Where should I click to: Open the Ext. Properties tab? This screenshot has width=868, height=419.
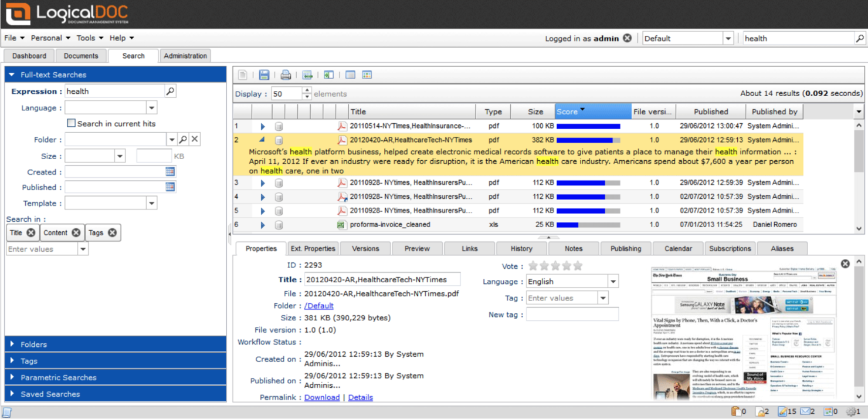(313, 249)
